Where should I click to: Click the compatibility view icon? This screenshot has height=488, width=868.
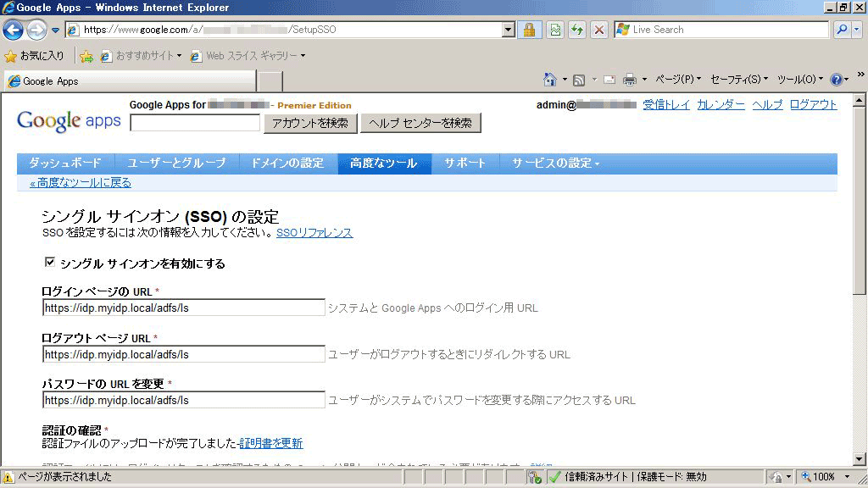554,30
